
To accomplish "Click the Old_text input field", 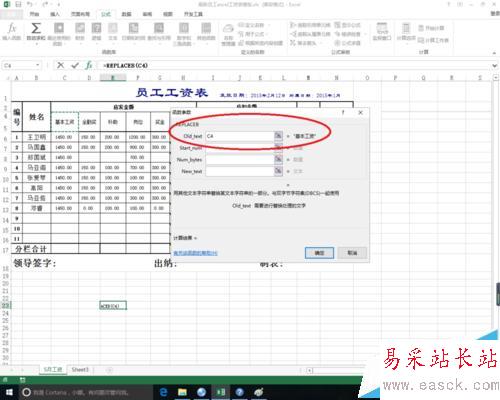I will [240, 136].
